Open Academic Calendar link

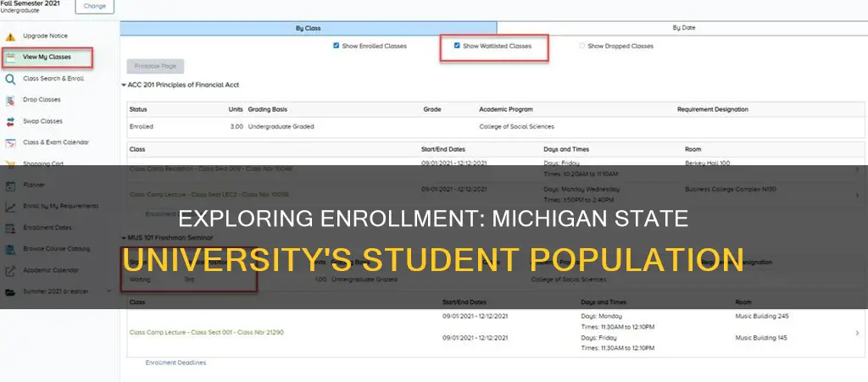click(51, 270)
